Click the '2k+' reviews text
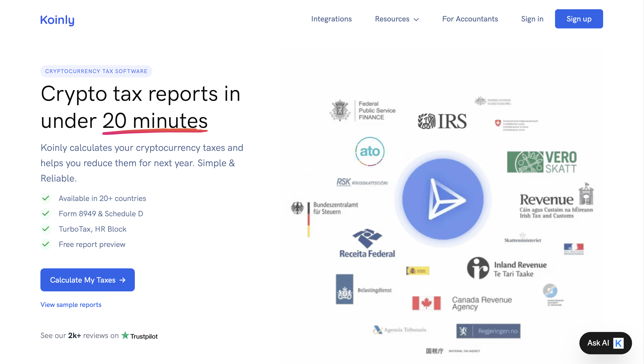The image size is (644, 364). (75, 336)
